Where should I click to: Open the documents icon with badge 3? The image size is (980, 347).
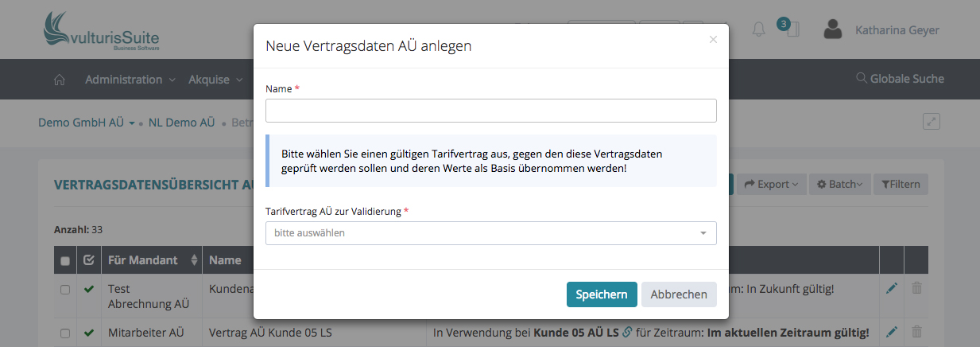tap(792, 30)
